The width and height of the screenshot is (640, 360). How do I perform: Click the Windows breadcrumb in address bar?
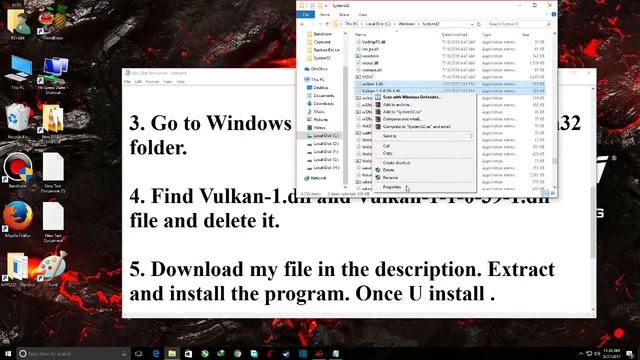(406, 24)
